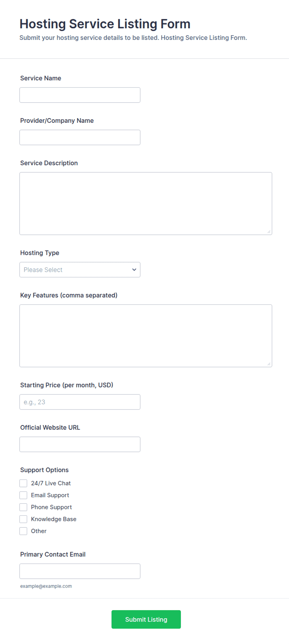Viewport: 289px width, 644px height.
Task: Click the Support Options label
Action: (44, 470)
